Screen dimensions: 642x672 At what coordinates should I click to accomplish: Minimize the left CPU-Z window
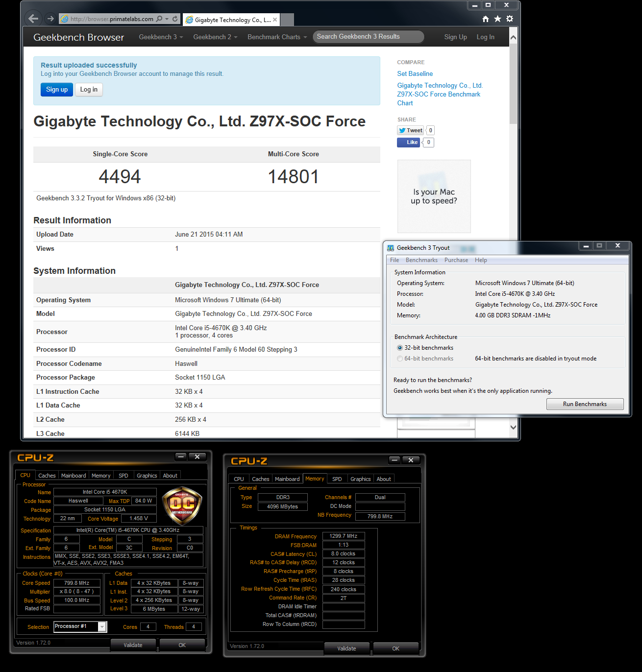click(181, 456)
